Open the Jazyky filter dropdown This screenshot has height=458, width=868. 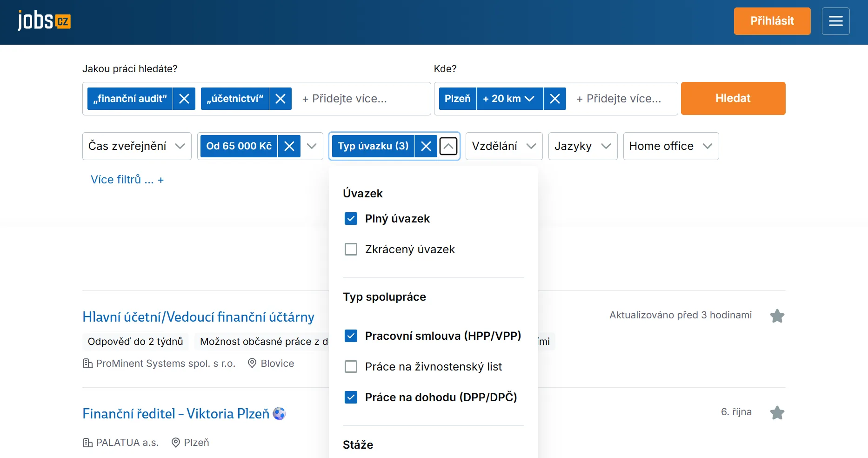pos(583,146)
